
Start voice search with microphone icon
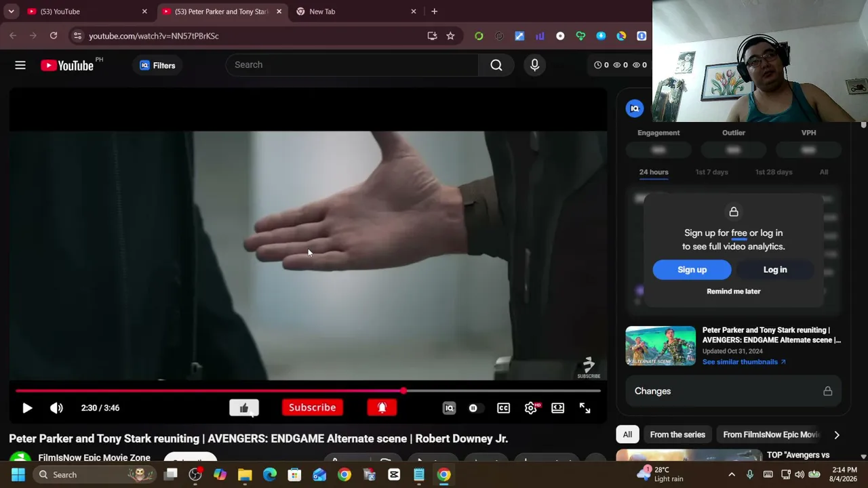click(534, 65)
